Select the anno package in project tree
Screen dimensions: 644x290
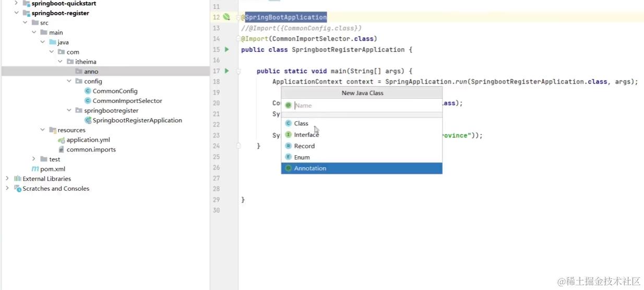click(91, 72)
